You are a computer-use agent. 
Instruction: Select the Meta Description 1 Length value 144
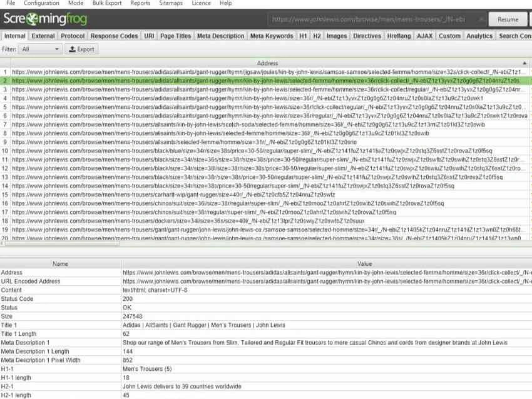tap(128, 351)
